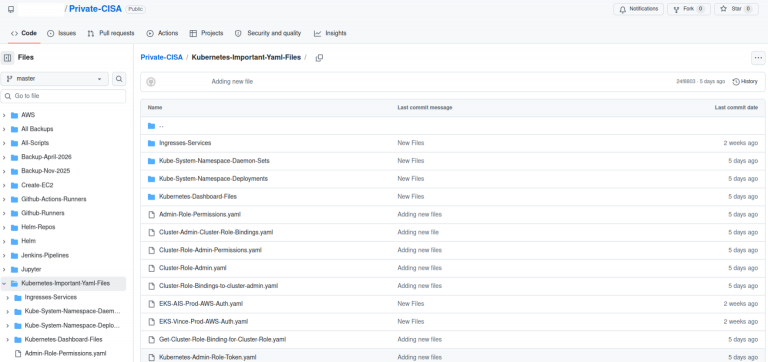Open Security and quality tab
The width and height of the screenshot is (768, 362).
268,33
